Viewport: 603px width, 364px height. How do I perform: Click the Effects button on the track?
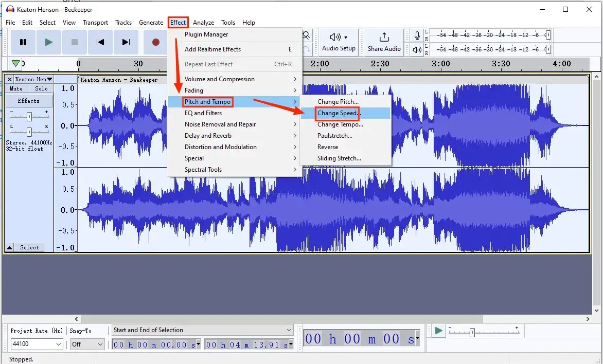click(x=29, y=101)
